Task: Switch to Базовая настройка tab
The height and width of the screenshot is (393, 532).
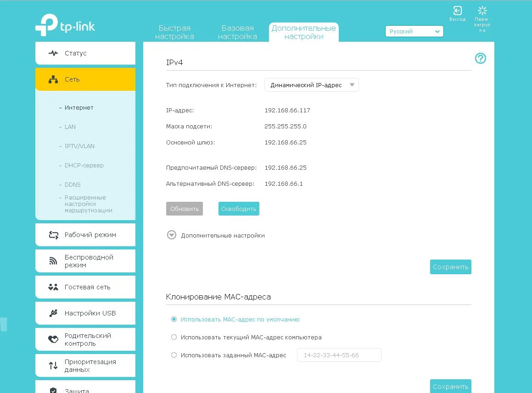Action: 237,32
